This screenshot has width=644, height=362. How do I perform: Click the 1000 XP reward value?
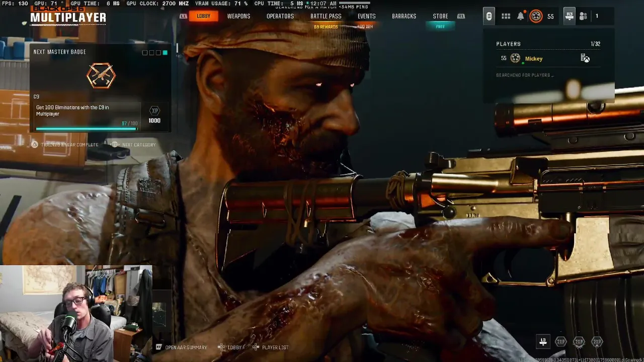(154, 121)
